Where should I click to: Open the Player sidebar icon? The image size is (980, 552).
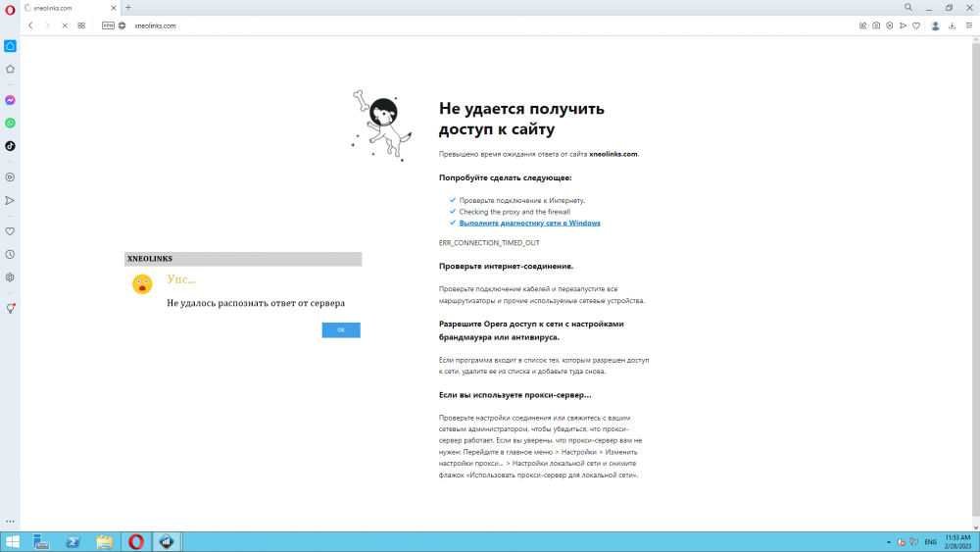click(10, 177)
